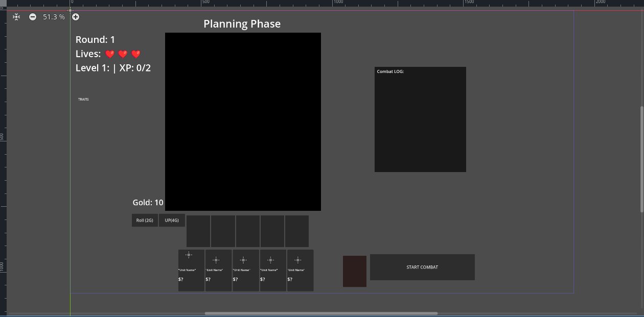
Task: Zoom in with the plus icon
Action: point(76,17)
